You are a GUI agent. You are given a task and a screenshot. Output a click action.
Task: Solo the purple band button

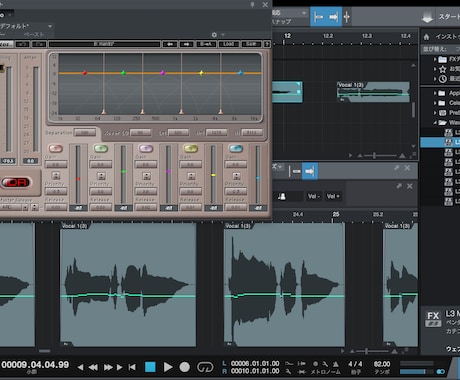(x=146, y=148)
